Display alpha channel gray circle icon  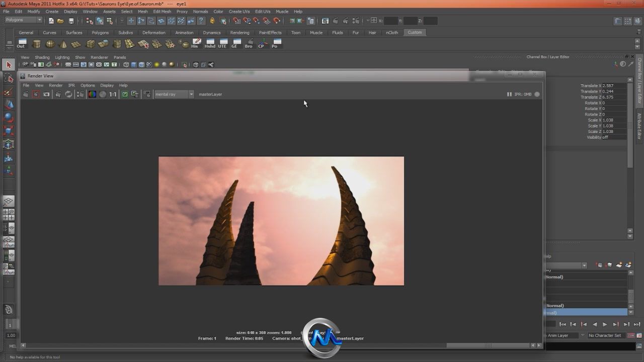tap(103, 94)
